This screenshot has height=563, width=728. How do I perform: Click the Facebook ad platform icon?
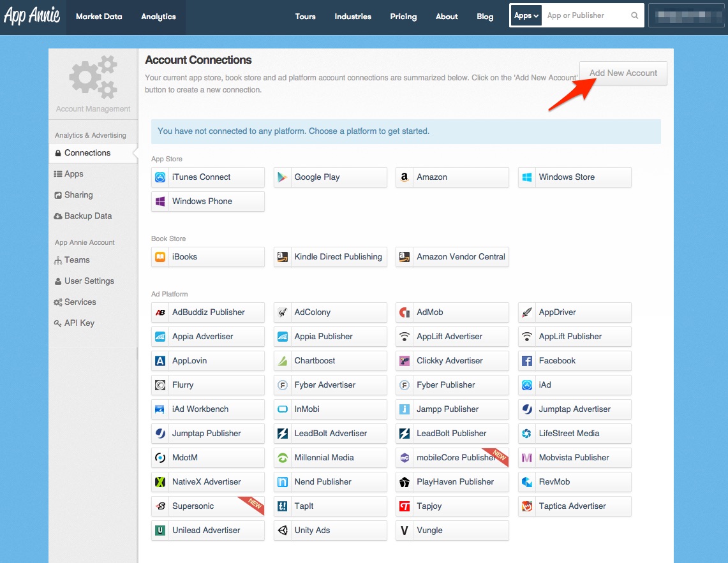[x=526, y=361]
